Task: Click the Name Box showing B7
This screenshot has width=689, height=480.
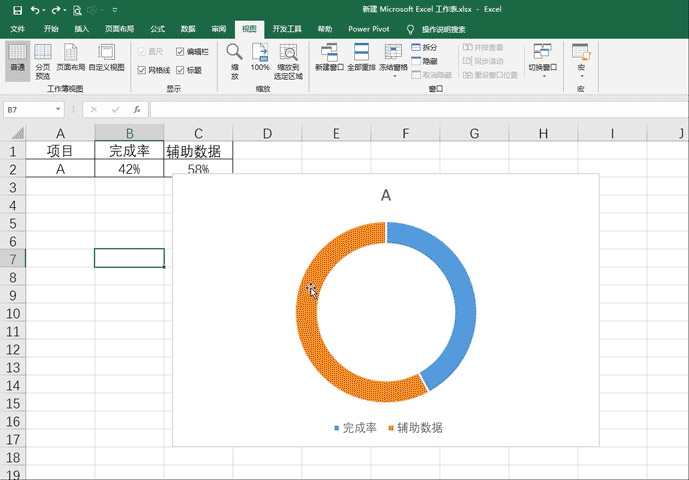Action: (29, 109)
